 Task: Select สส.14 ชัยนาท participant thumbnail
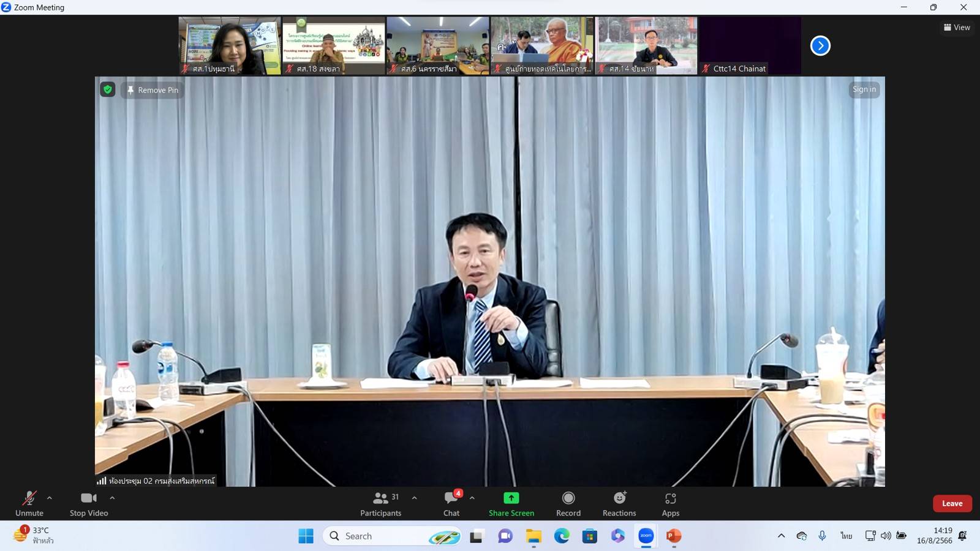tap(646, 46)
